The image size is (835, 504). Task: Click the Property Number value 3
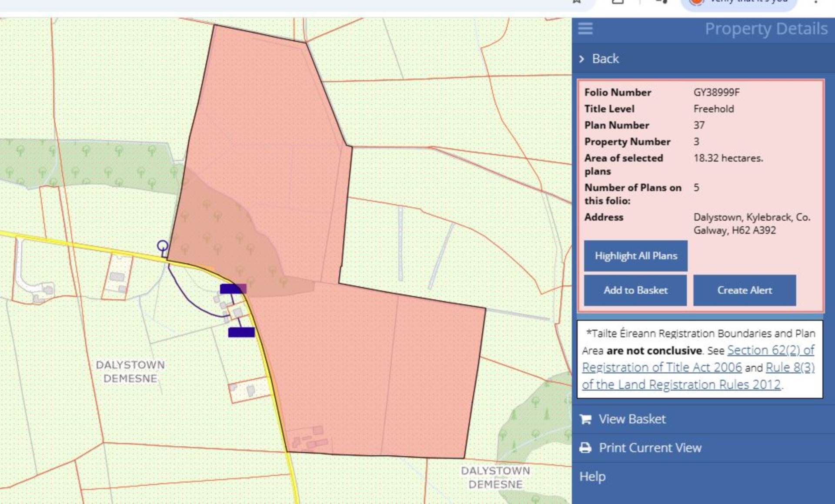click(x=696, y=142)
